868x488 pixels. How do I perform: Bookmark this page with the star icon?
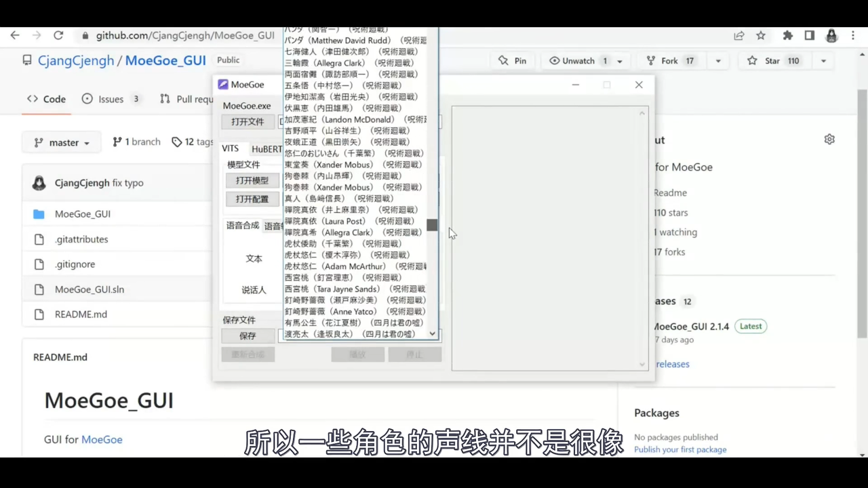click(x=761, y=36)
